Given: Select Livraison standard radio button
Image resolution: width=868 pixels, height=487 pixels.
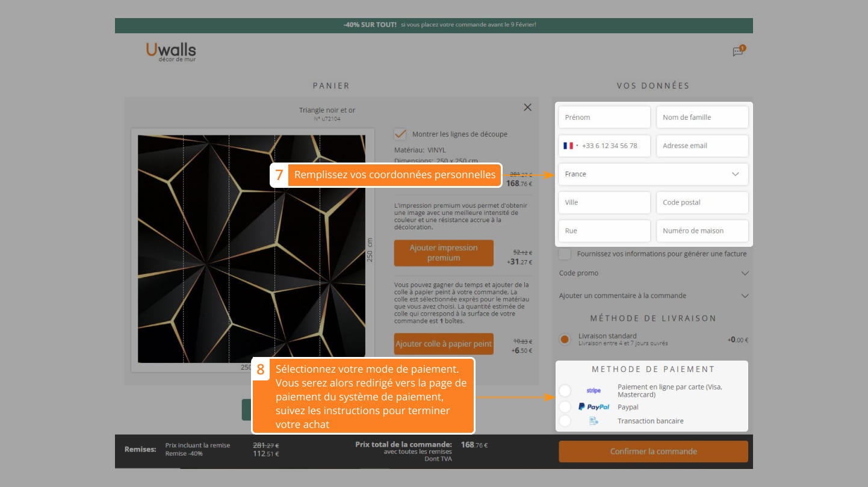Looking at the screenshot, I should [x=565, y=340].
